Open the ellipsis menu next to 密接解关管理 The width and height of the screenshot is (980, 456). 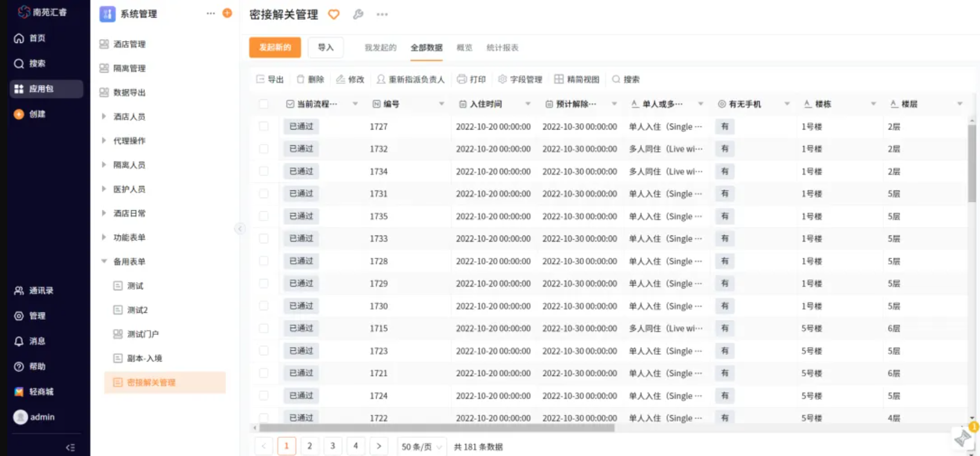(x=382, y=14)
